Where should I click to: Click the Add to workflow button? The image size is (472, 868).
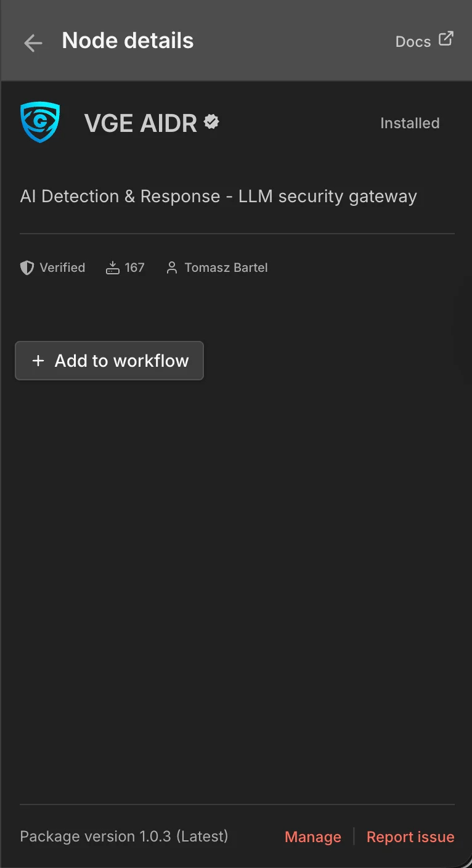pos(109,361)
